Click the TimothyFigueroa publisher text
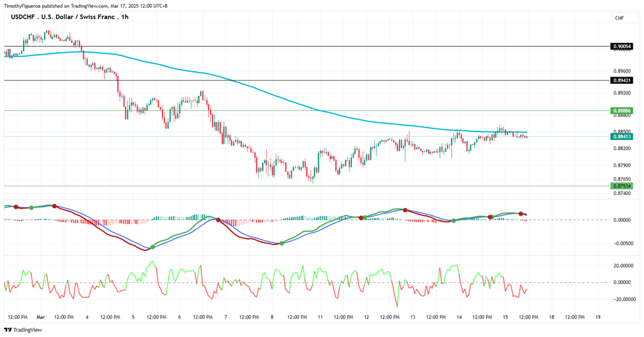This screenshot has height=337, width=644. pos(22,6)
